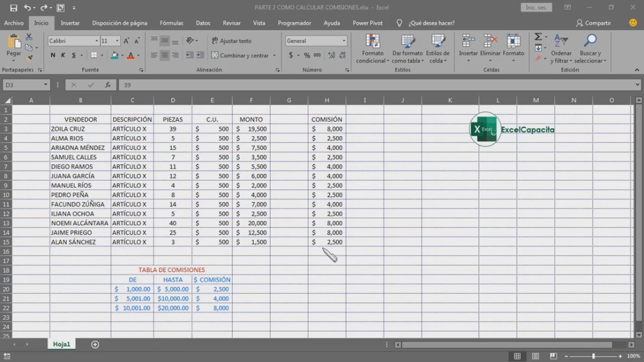The height and width of the screenshot is (362, 644).
Task: Expand the formula bar
Action: tap(637, 85)
